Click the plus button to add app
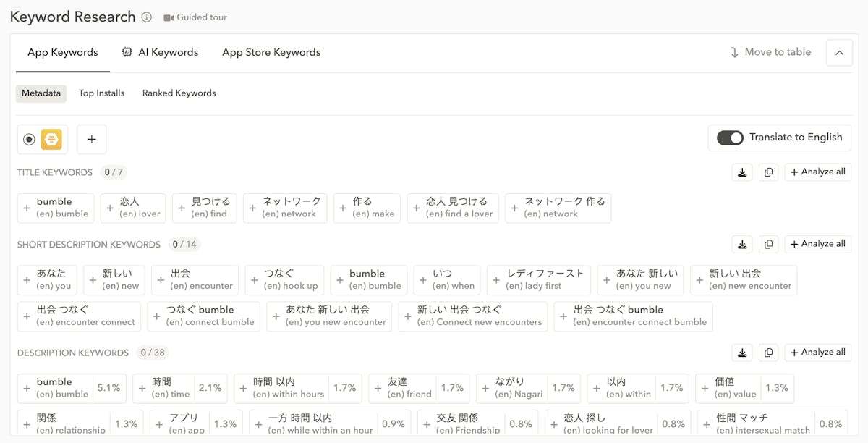This screenshot has width=868, height=443. click(x=92, y=139)
